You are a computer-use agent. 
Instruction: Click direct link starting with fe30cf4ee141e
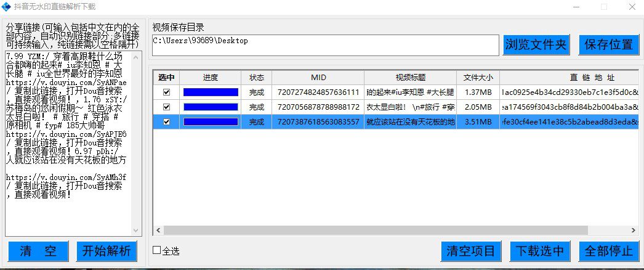(570, 122)
